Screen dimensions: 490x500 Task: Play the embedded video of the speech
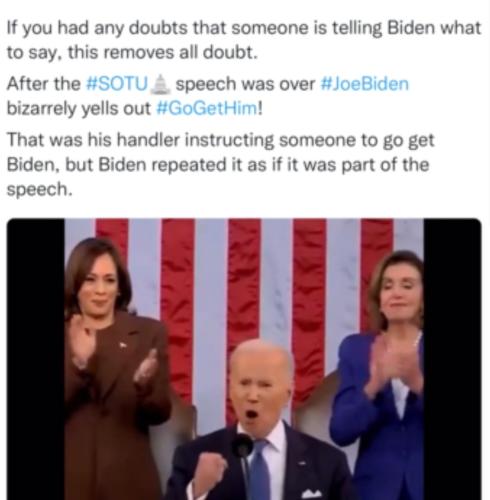(x=244, y=359)
